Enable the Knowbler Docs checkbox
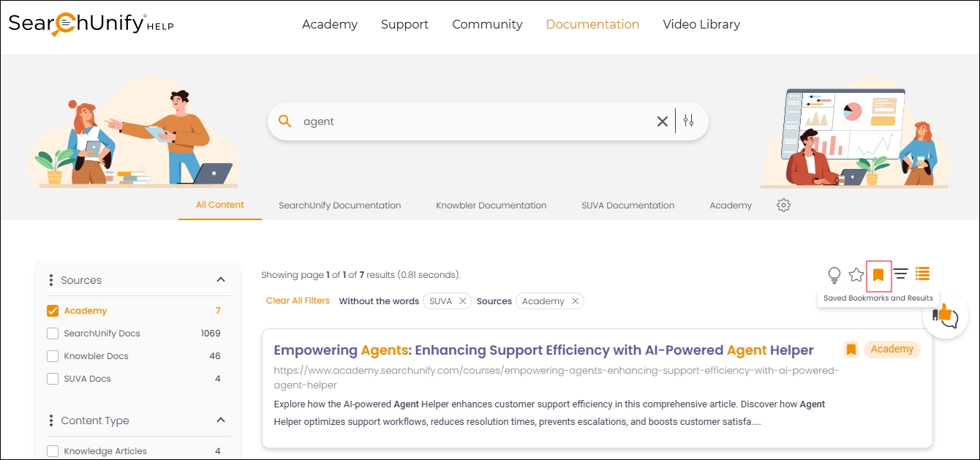This screenshot has height=460, width=980. pyautogui.click(x=53, y=356)
